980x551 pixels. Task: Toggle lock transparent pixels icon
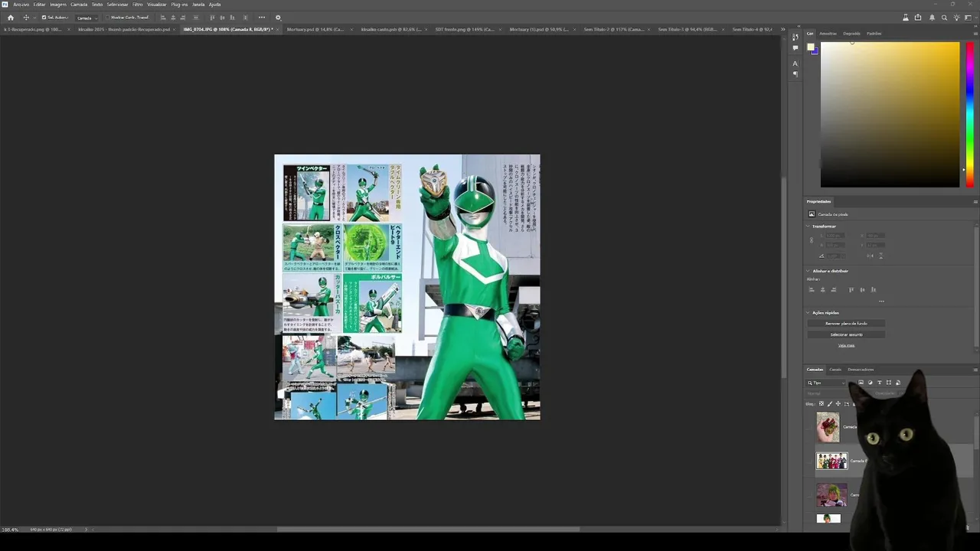click(822, 404)
